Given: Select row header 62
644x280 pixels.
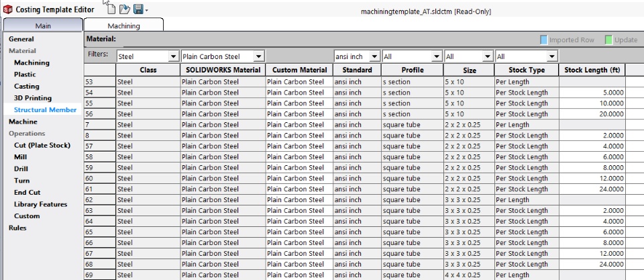Looking at the screenshot, I should (x=100, y=200).
